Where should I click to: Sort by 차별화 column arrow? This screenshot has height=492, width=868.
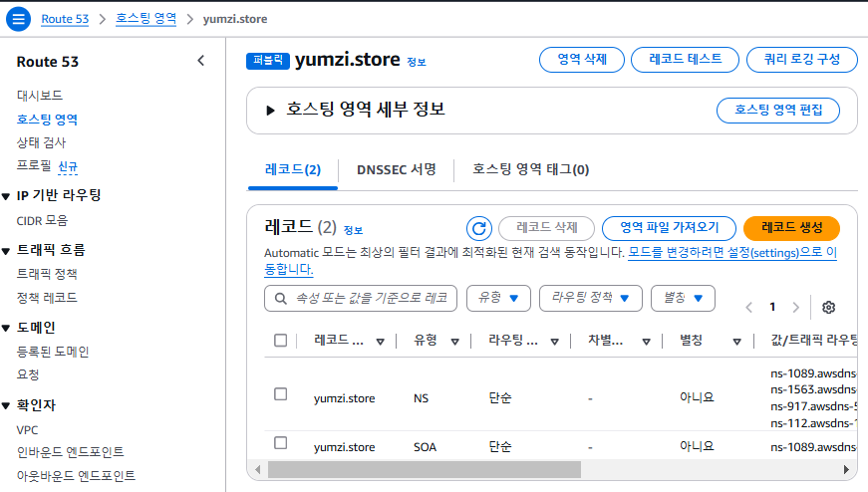(646, 342)
